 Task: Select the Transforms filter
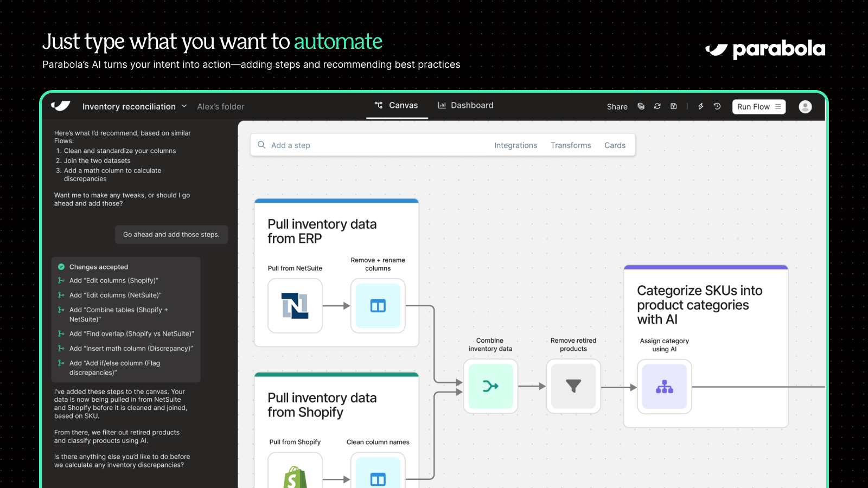pyautogui.click(x=571, y=145)
